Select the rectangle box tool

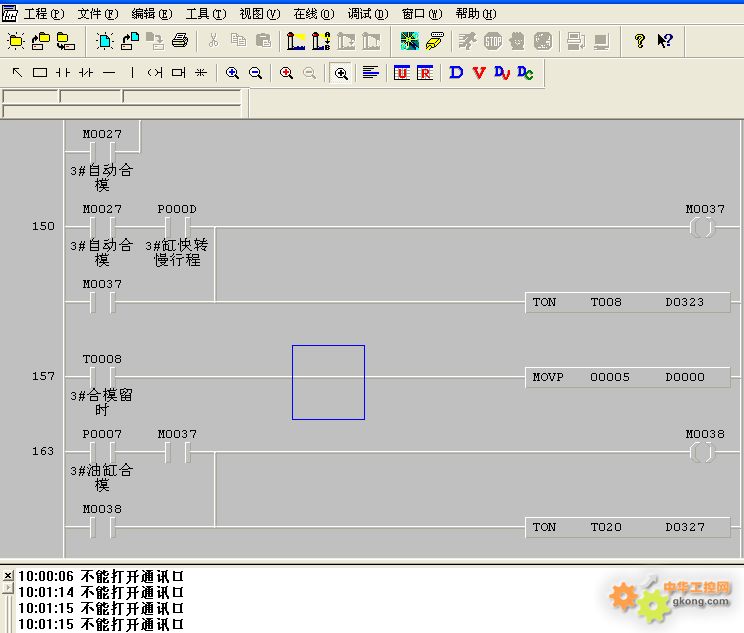(40, 73)
